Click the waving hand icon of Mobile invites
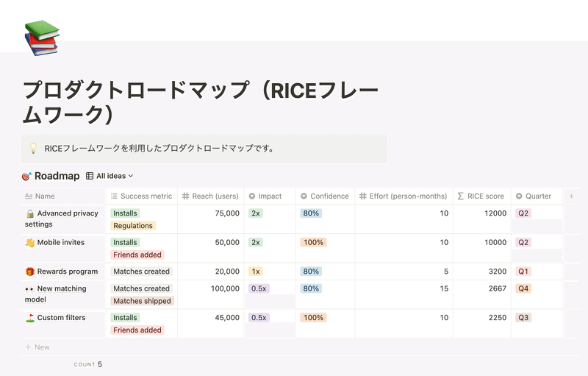The width and height of the screenshot is (588, 376). coord(30,243)
